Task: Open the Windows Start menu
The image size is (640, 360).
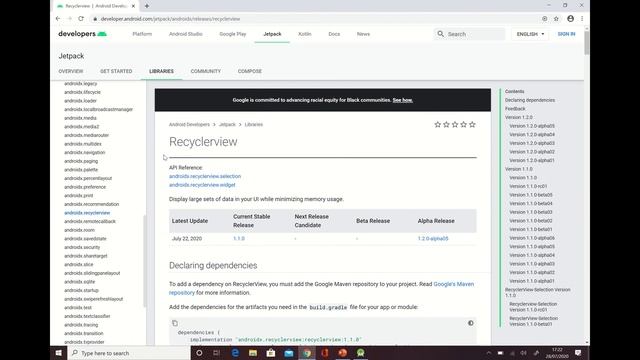Action: click(x=58, y=353)
